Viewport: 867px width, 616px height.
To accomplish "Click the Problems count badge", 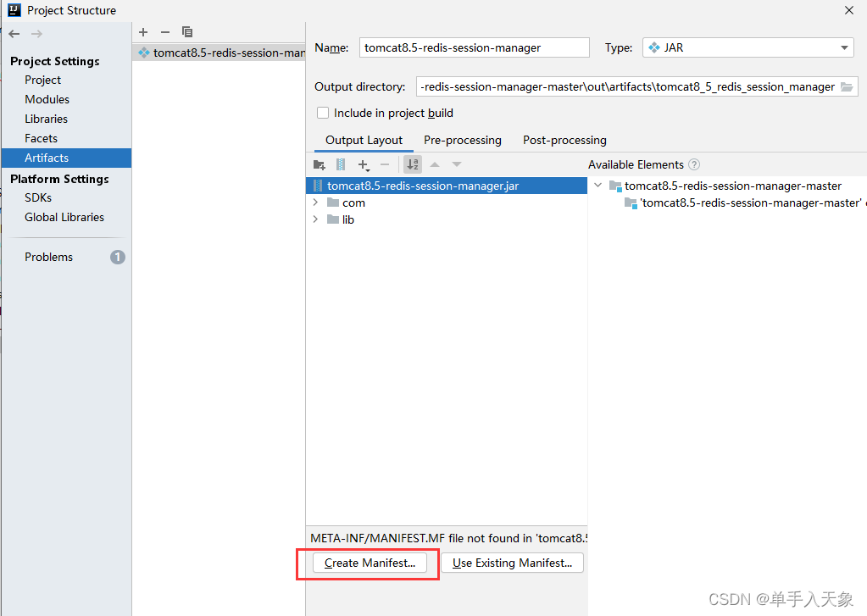I will pos(117,257).
